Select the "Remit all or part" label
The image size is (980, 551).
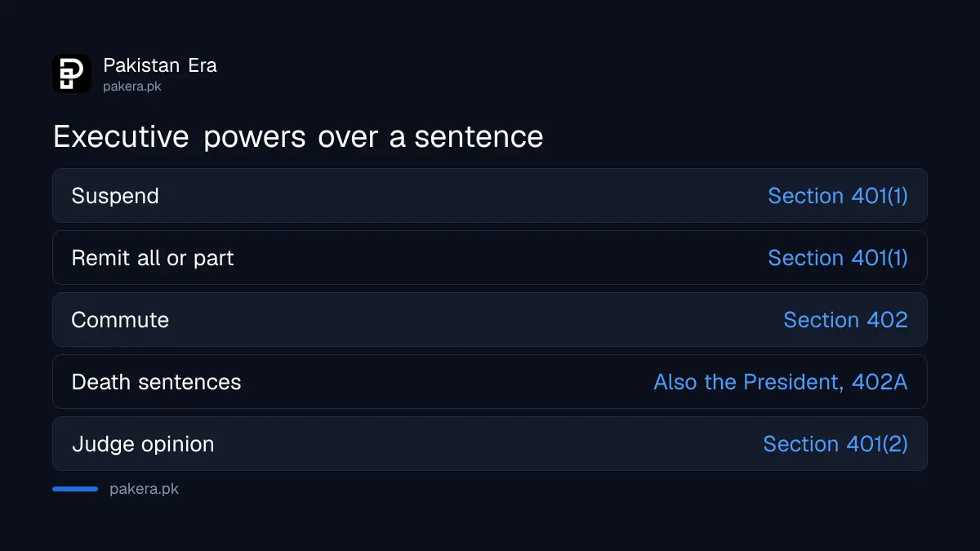click(153, 258)
